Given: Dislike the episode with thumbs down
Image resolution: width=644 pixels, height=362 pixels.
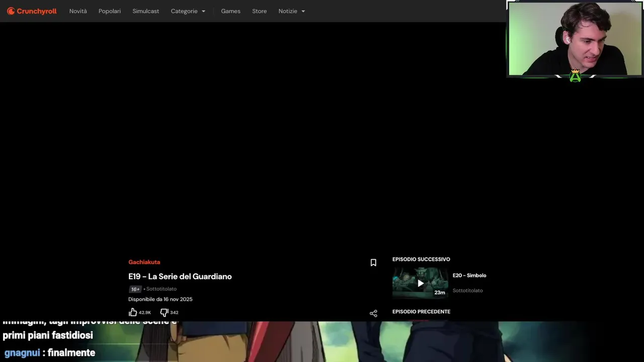Looking at the screenshot, I should click(x=164, y=312).
